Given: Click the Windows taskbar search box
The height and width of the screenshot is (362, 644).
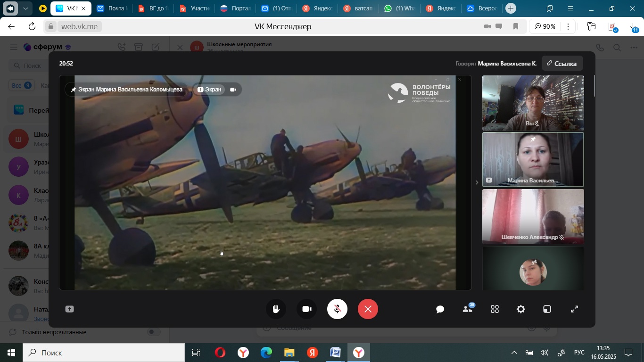Looking at the screenshot, I should coord(104,353).
